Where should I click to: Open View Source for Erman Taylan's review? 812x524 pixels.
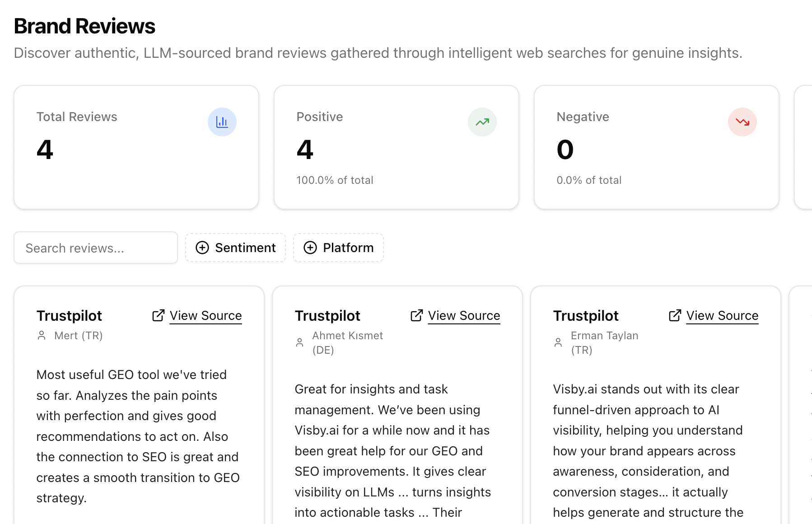click(x=722, y=315)
